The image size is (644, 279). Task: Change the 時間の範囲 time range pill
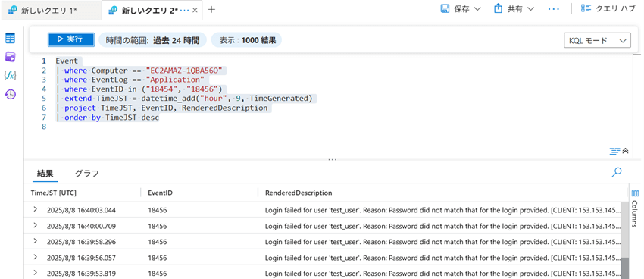point(152,40)
